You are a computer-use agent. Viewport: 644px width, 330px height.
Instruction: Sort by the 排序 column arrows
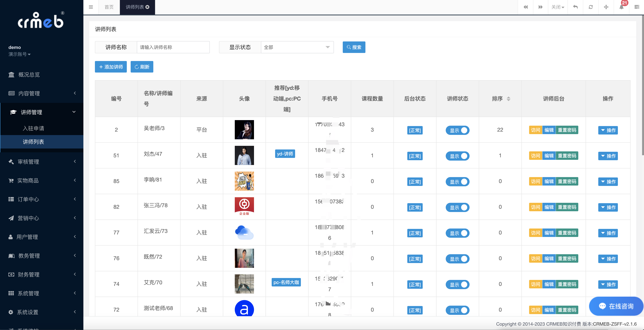pyautogui.click(x=509, y=99)
